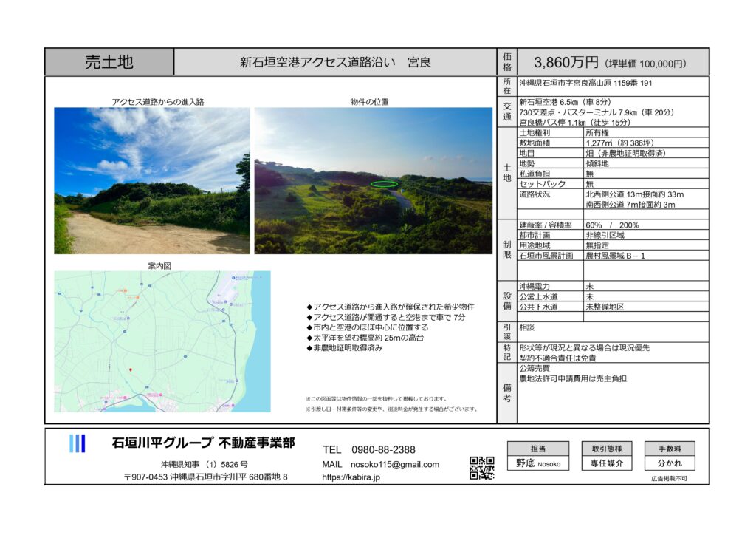This screenshot has width=756, height=535.
Task: Click the red location pin on the map
Action: click(130, 369)
